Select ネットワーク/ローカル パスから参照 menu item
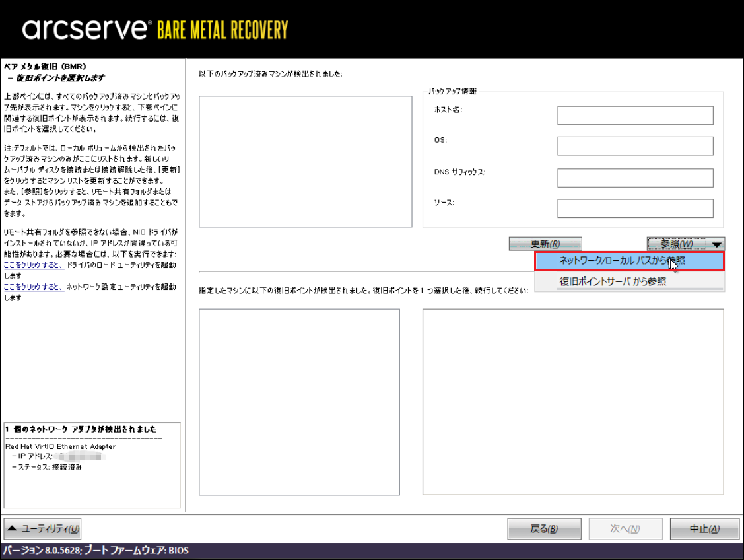744x560 pixels. (629, 261)
